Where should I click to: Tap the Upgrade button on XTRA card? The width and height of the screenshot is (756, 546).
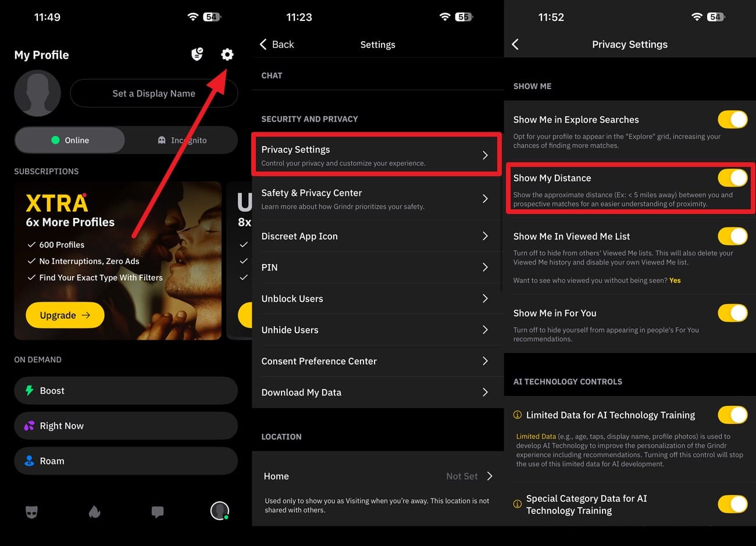(65, 315)
